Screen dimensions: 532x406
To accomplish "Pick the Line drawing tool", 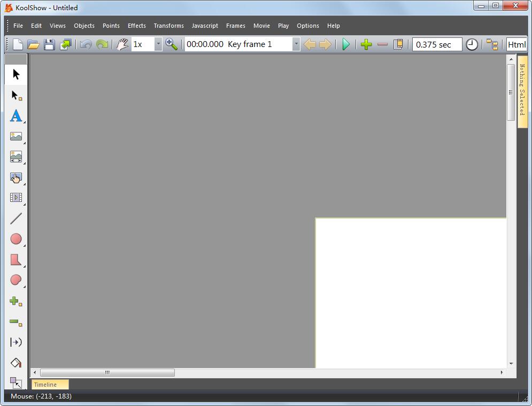I will tap(16, 218).
